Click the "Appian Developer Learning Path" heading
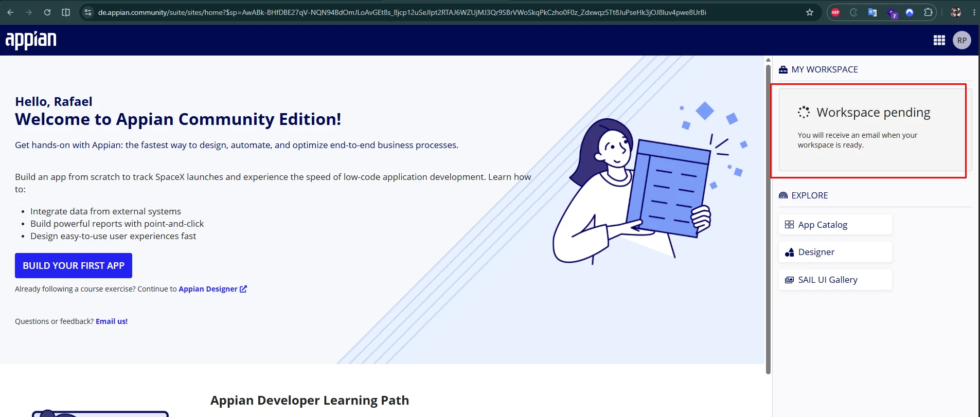This screenshot has height=417, width=980. (x=310, y=400)
